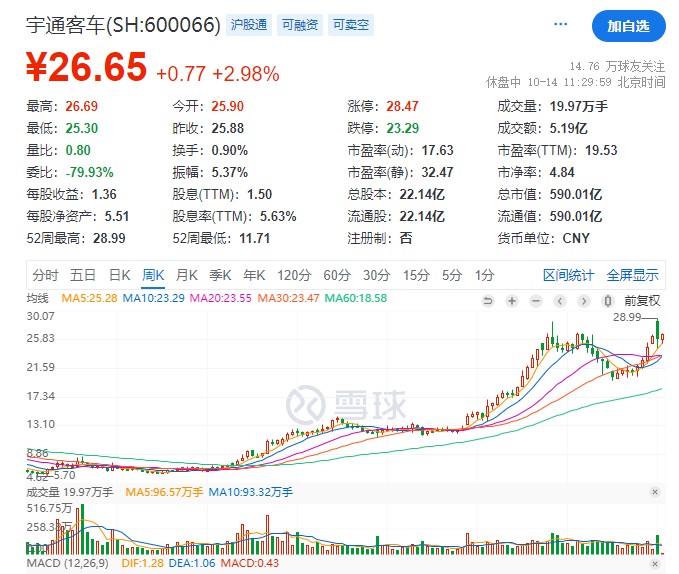Screen dimensions: 679x574
Task: Open 全屏显示 fullscreen chart view
Action: (x=633, y=275)
